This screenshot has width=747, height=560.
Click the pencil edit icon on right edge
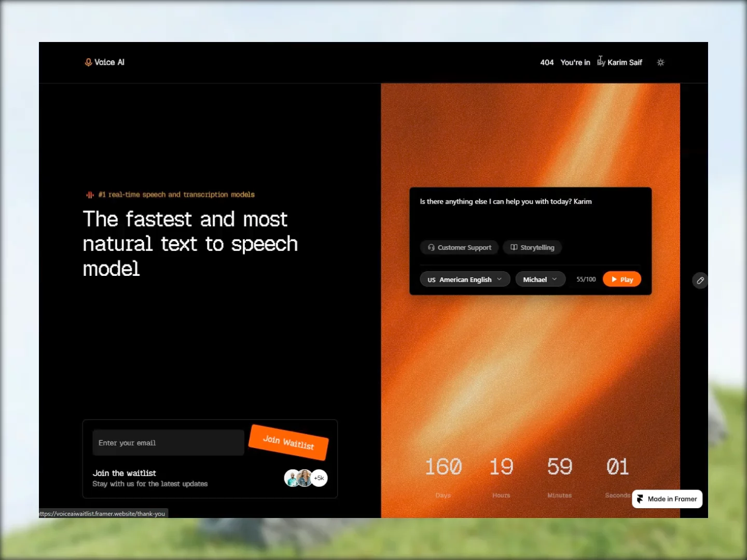[700, 281]
